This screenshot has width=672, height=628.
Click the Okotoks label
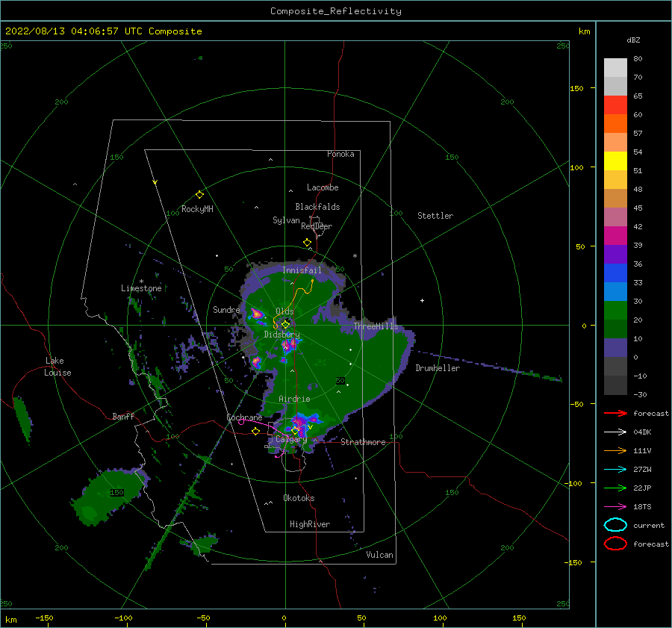[299, 498]
